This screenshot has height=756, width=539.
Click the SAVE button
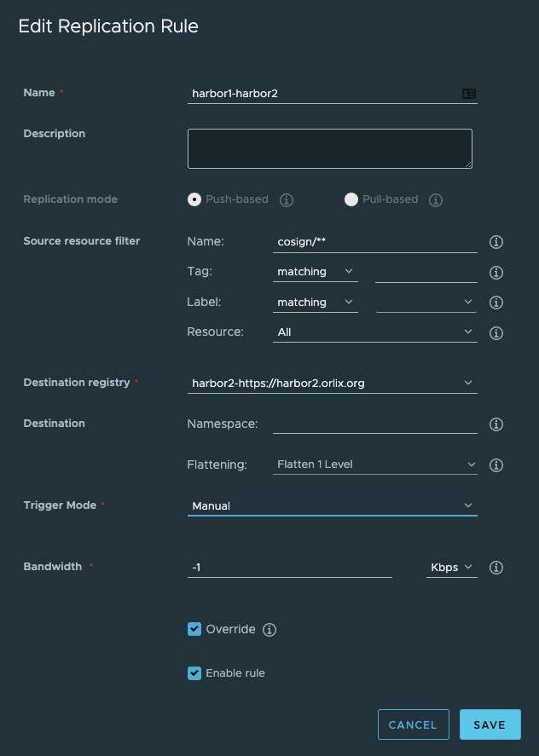point(490,724)
